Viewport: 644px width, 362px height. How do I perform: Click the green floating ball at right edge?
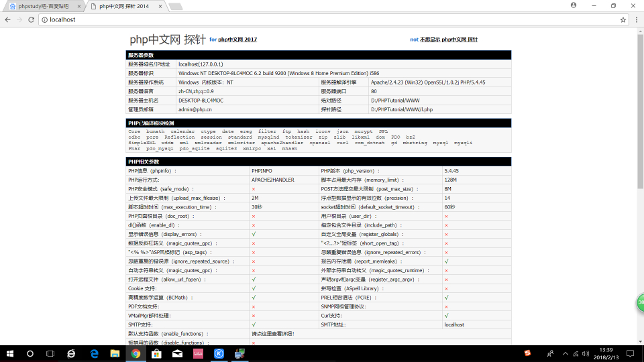pos(640,303)
